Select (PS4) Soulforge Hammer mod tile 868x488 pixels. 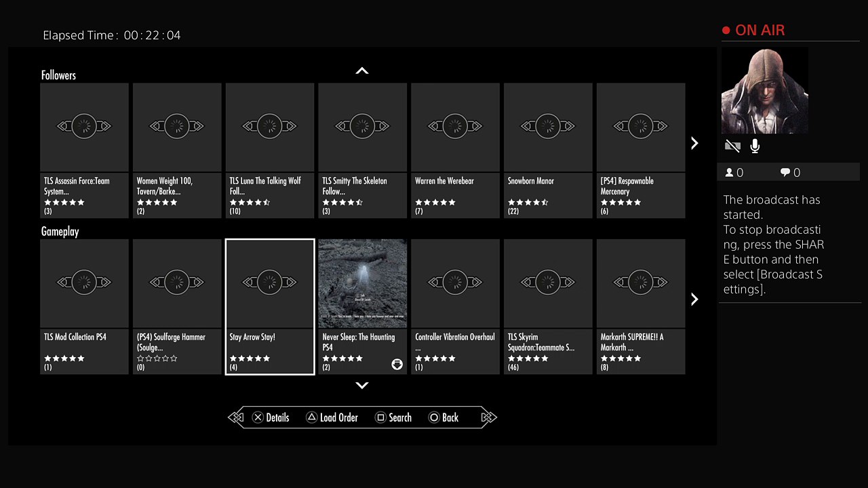click(177, 306)
